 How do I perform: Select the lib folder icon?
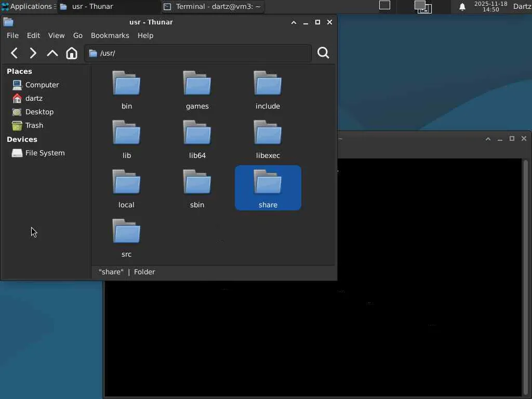(x=126, y=132)
